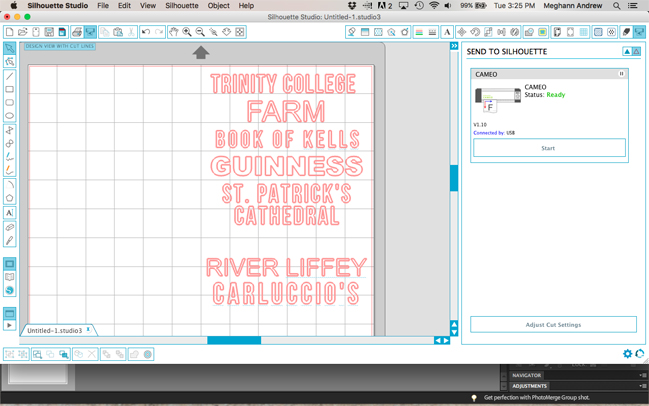Toggle the Select tool in left toolbar

pyautogui.click(x=10, y=48)
